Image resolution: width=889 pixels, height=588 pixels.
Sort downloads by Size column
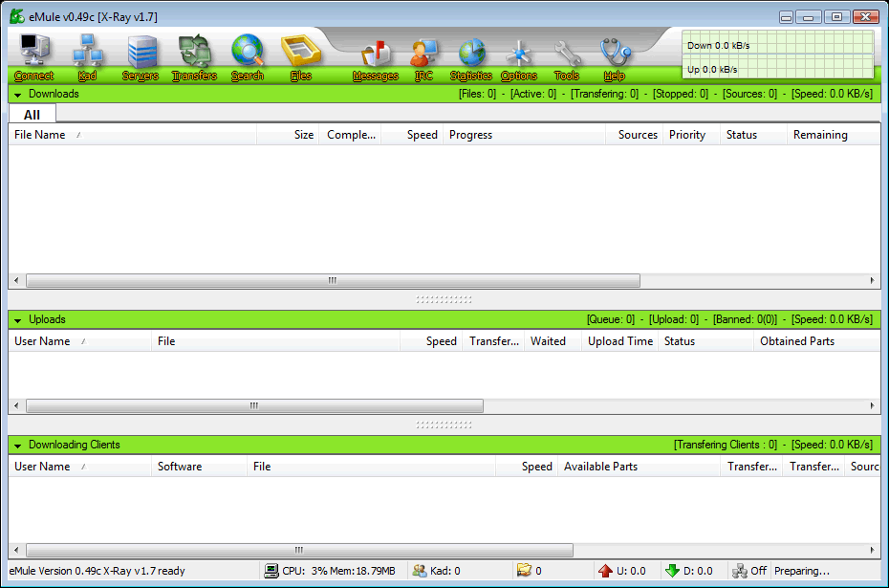[x=288, y=135]
